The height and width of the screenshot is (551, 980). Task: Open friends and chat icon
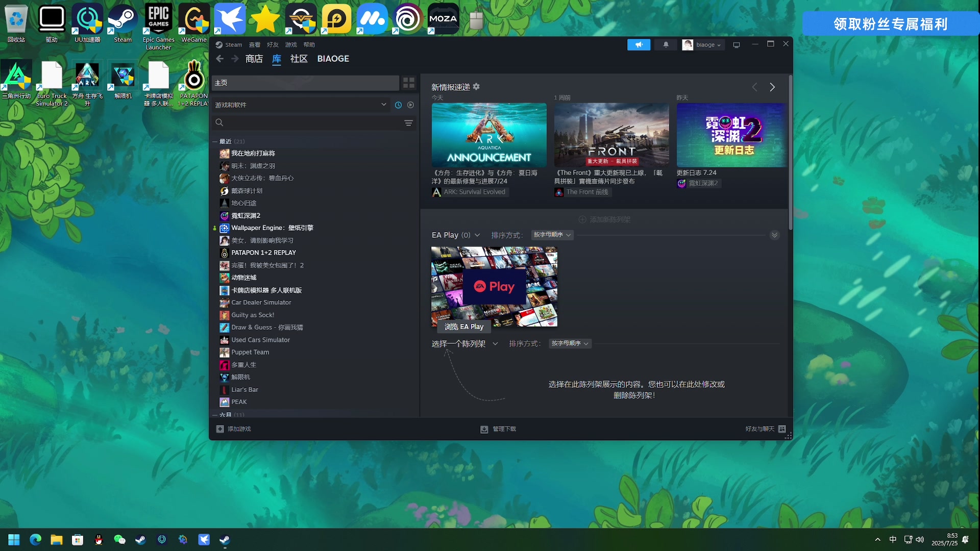[x=782, y=429]
